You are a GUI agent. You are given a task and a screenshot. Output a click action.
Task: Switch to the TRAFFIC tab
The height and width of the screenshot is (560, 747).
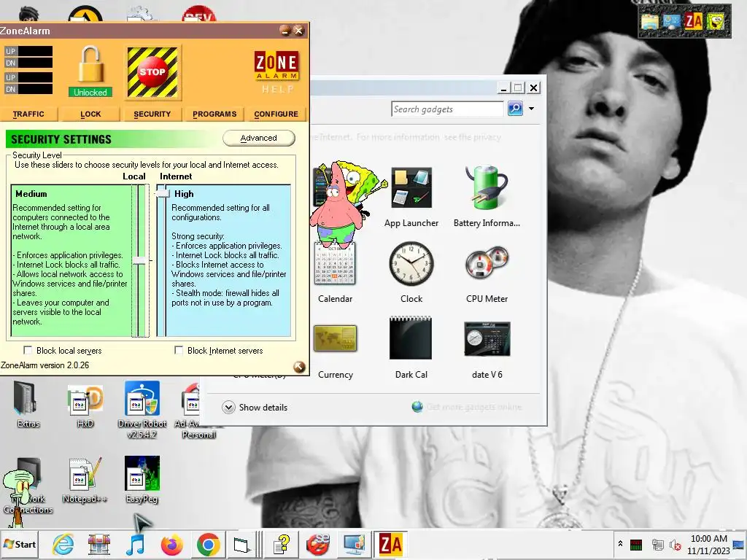click(x=28, y=114)
